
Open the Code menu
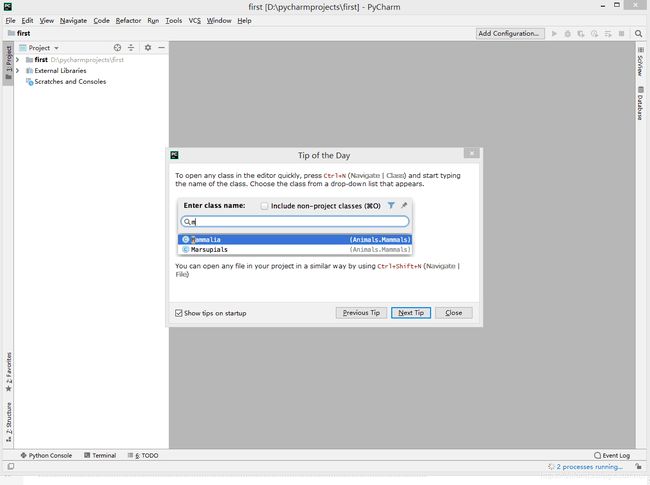click(102, 20)
